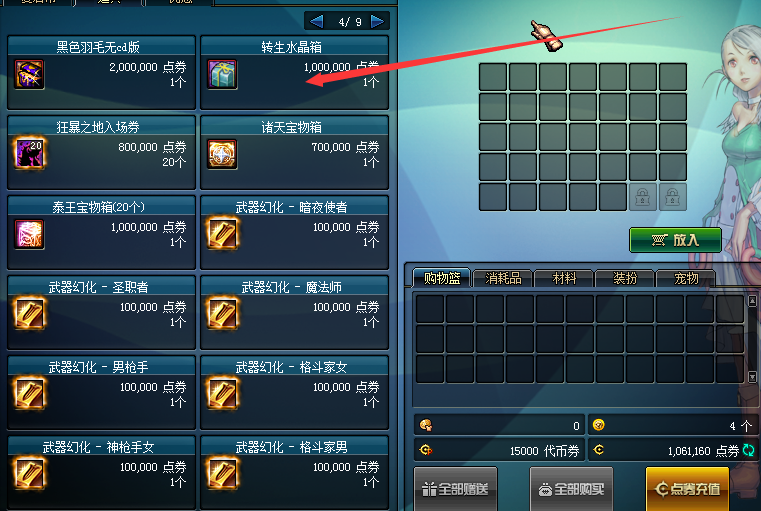
Task: Pick the 诸天宝物箱 item icon
Action: 222,154
